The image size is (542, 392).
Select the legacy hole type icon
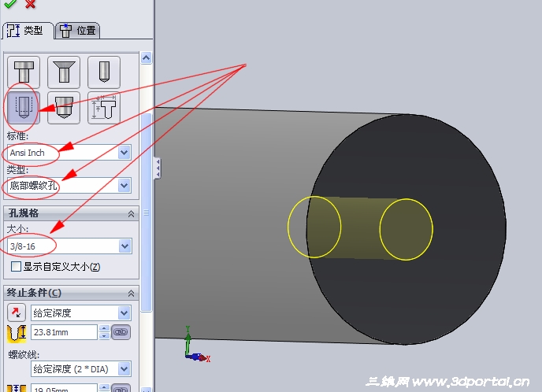[104, 108]
